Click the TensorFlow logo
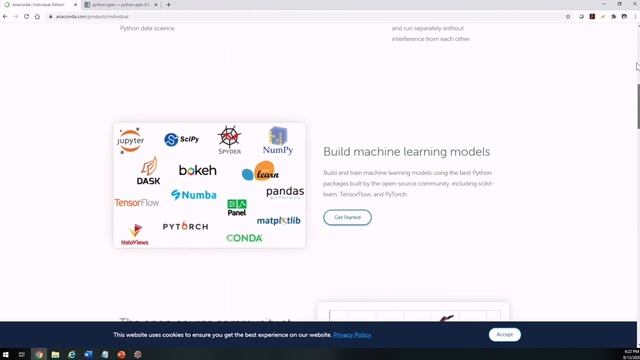Viewport: 640px width, 360px height. point(137,202)
